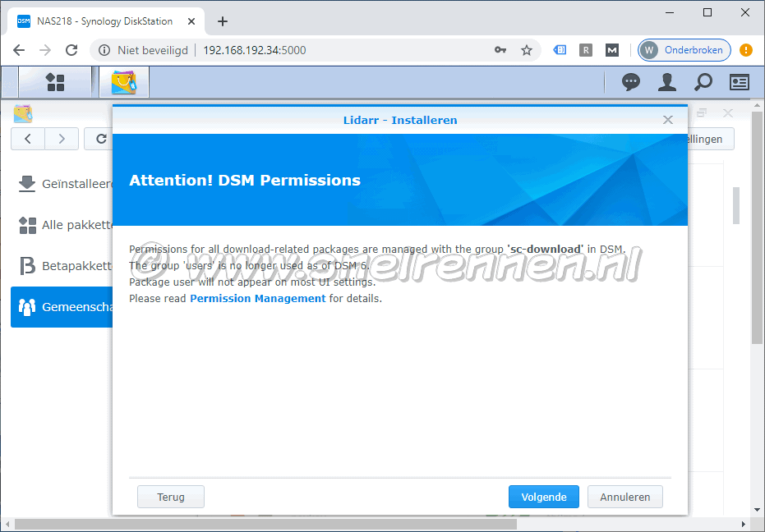Click the Annuleren button

[x=625, y=497]
